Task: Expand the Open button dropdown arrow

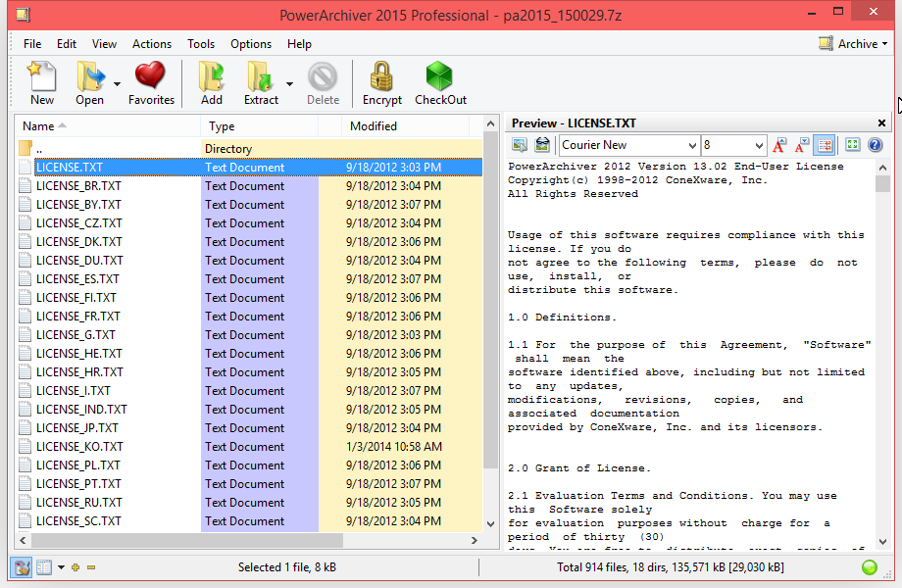Action: click(x=117, y=84)
